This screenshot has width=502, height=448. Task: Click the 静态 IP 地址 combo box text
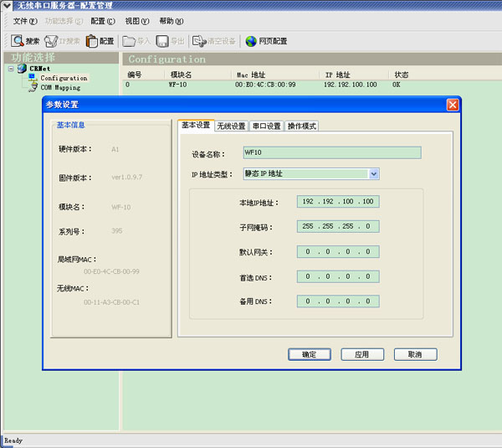264,173
